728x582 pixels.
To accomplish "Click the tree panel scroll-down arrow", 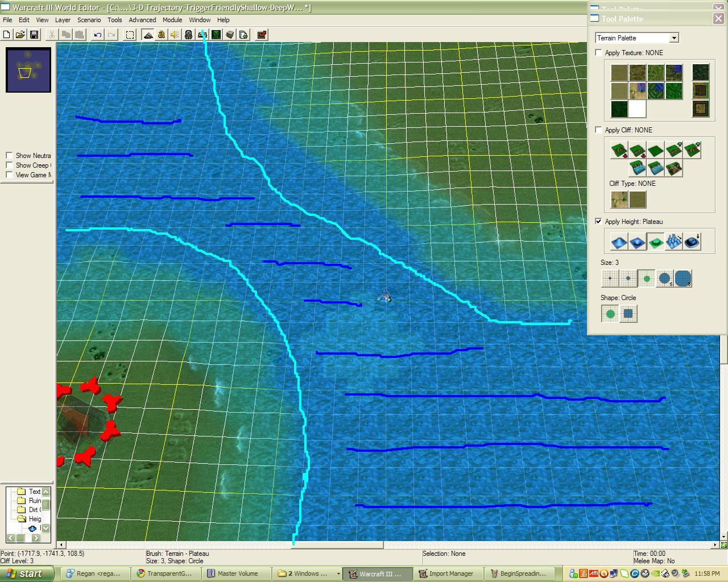I will click(46, 528).
